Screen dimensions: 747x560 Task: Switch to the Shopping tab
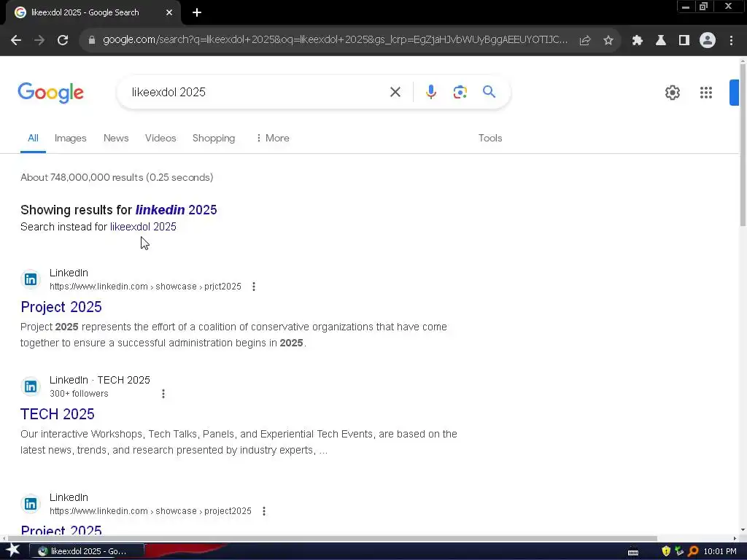click(x=214, y=138)
